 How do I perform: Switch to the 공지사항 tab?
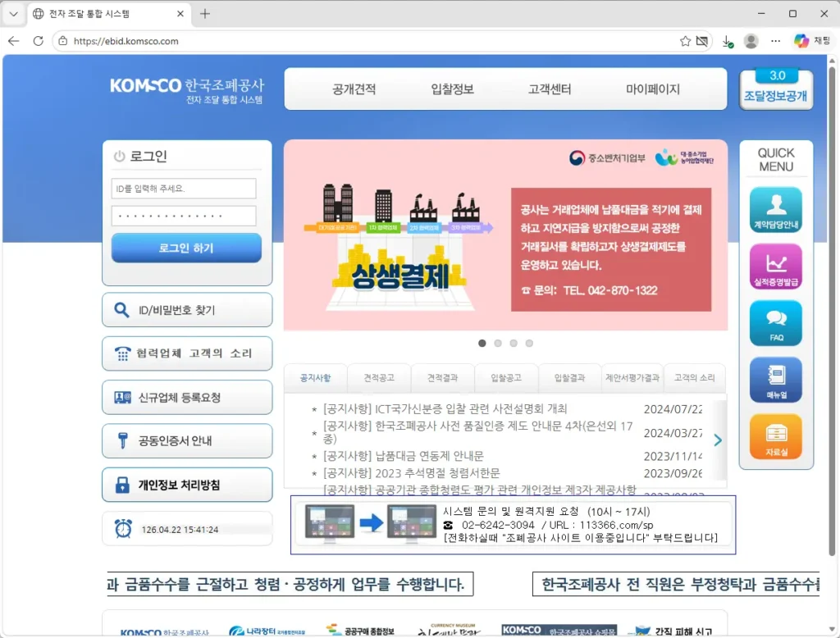point(316,378)
